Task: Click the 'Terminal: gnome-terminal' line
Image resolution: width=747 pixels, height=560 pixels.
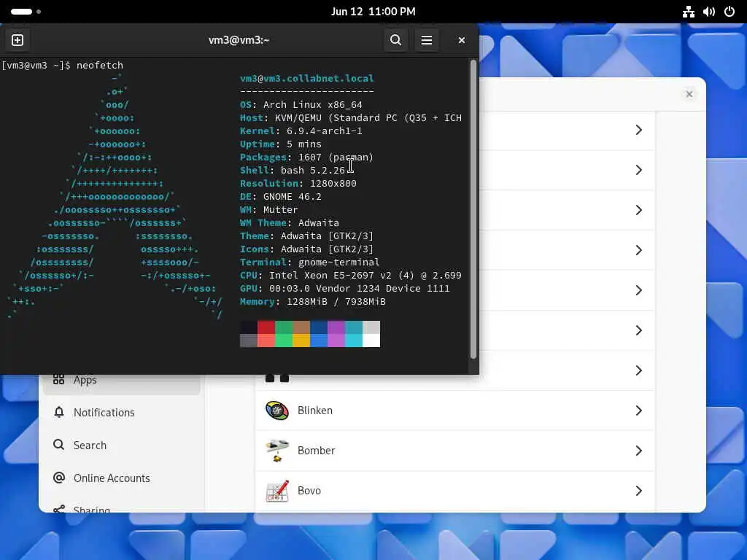Action: [x=309, y=262]
